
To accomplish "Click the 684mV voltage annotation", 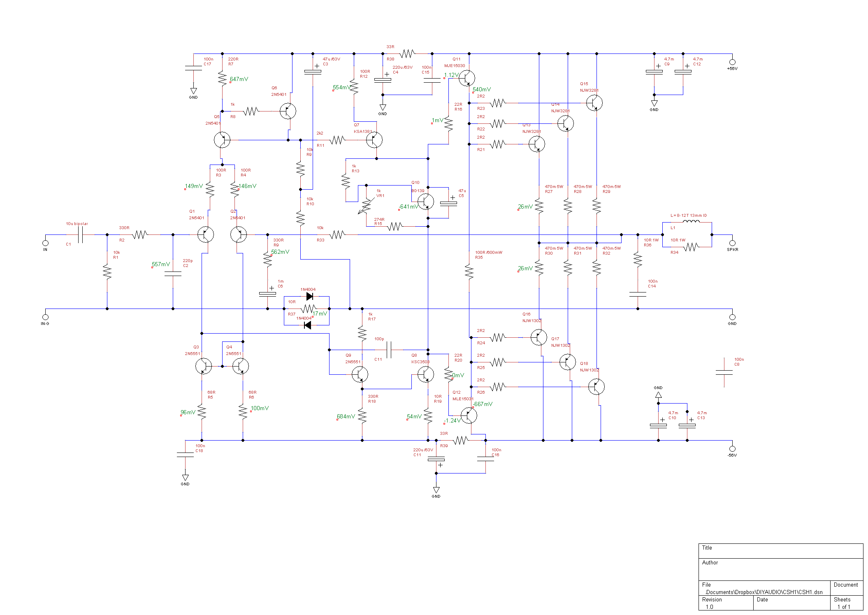I will coord(346,416).
